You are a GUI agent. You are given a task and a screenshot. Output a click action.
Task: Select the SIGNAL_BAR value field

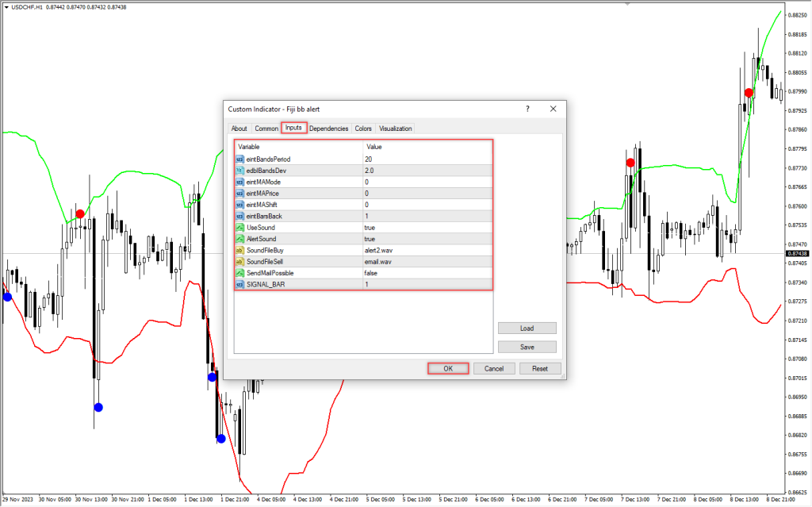(x=427, y=285)
